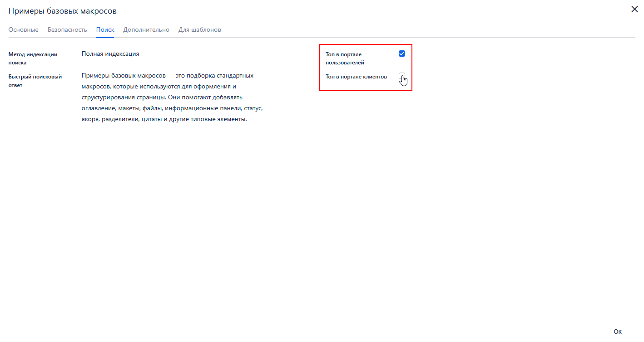Image resolution: width=644 pixels, height=342 pixels.
Task: Click the Топ в портале клиентов label text
Action: [356, 77]
